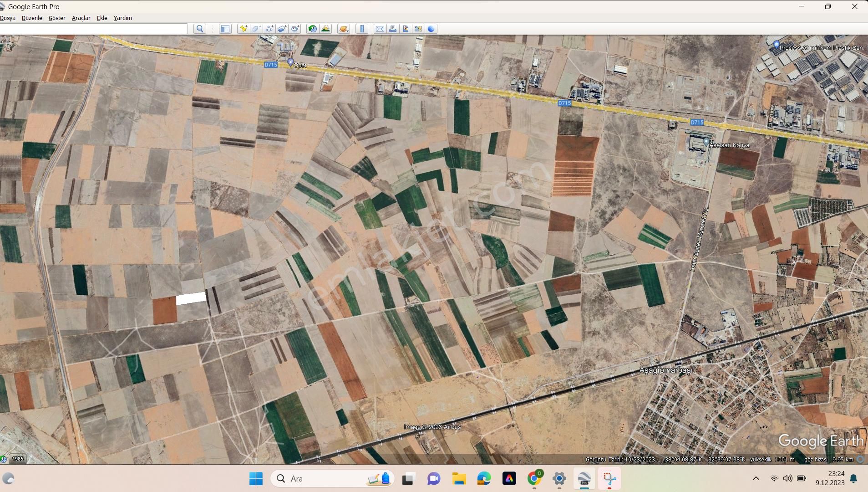Open the Snipping Tool taskbar icon
The image size is (868, 492).
click(609, 478)
